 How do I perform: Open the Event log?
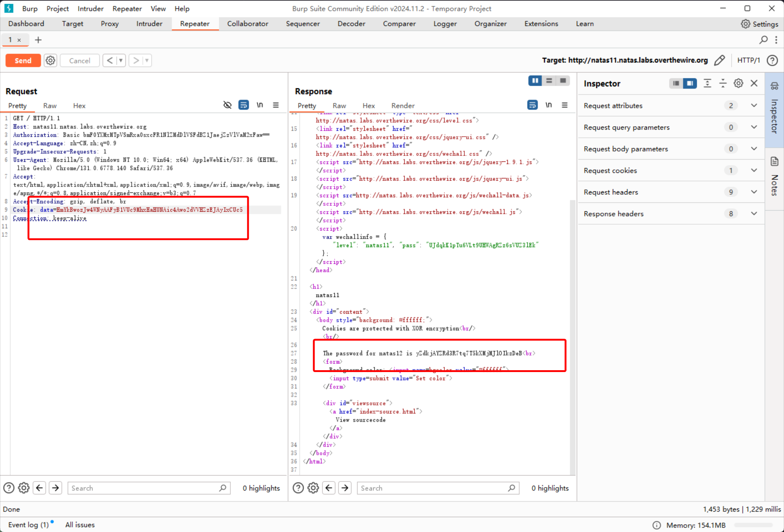(x=28, y=525)
